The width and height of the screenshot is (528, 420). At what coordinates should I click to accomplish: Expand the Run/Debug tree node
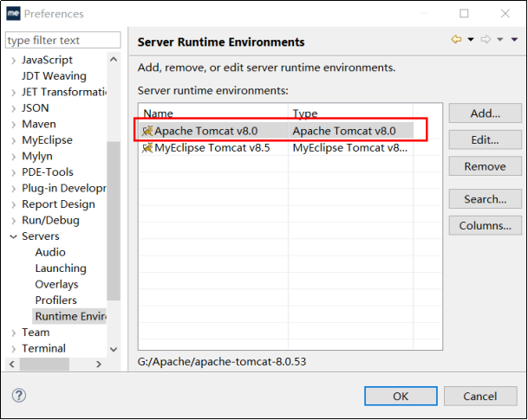tap(14, 221)
